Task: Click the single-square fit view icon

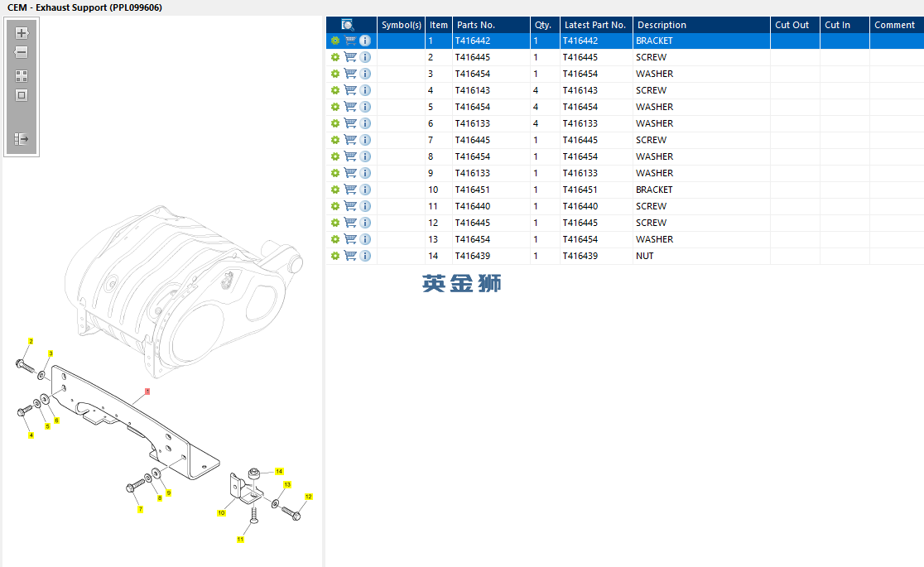Action: tap(22, 95)
